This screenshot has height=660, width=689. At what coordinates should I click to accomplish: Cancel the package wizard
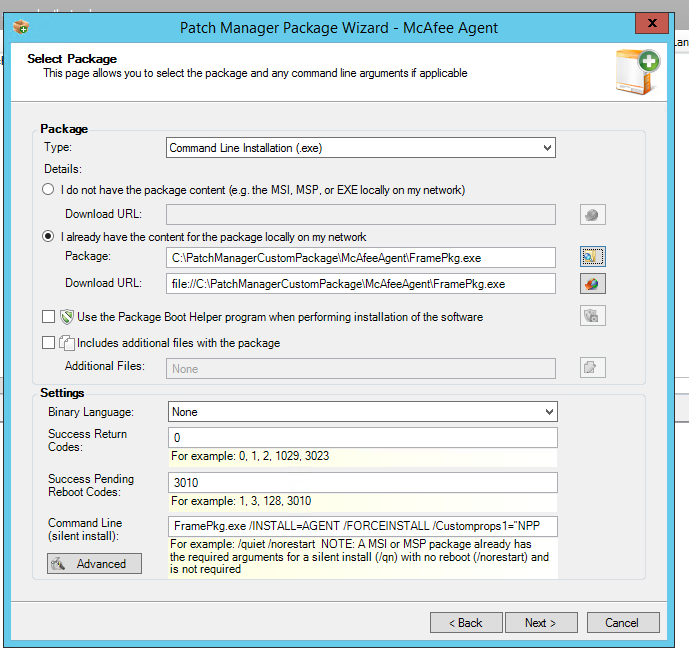(623, 623)
